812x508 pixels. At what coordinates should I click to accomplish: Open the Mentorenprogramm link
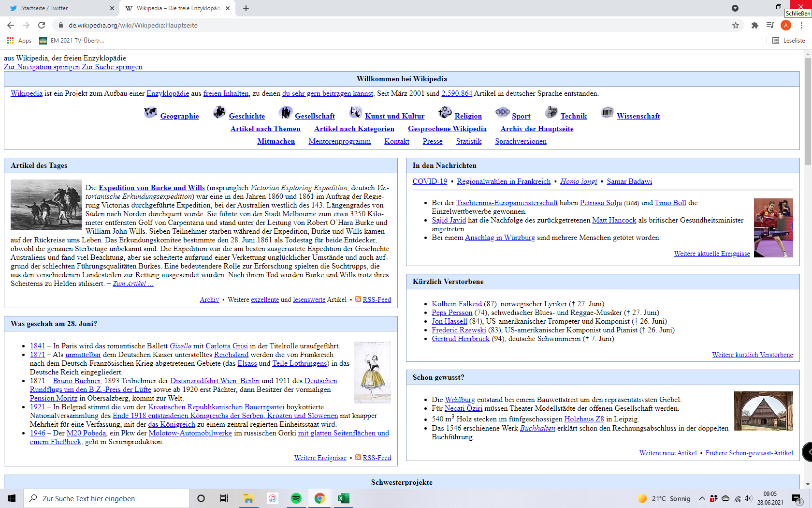click(340, 141)
